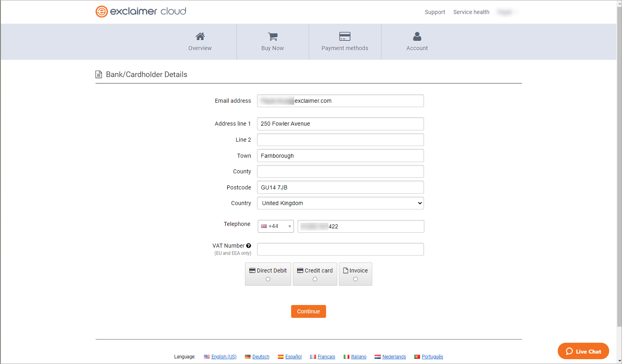
Task: Expand the Country dropdown
Action: coord(340,203)
